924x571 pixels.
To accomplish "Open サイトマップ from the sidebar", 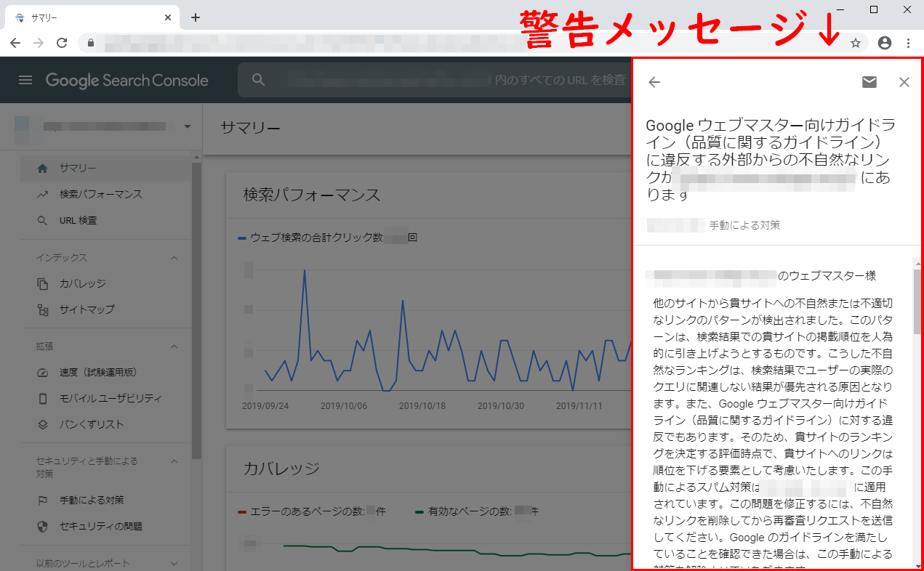I will 105,309.
